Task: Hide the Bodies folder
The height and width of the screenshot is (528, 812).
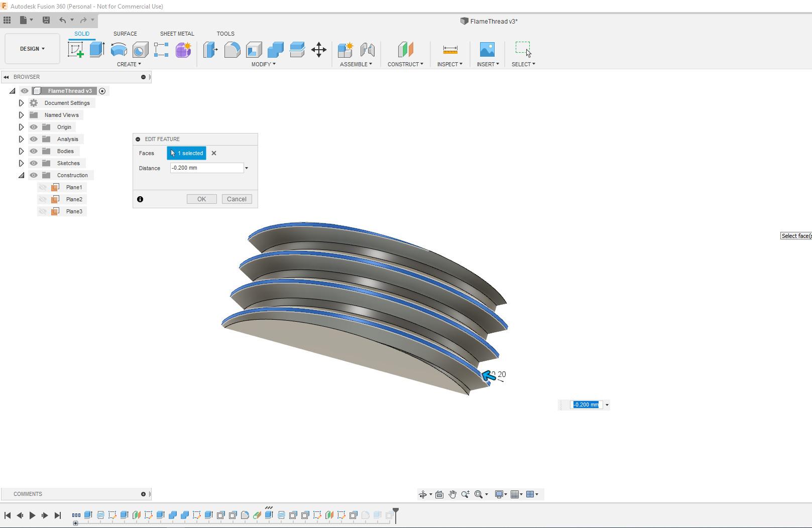Action: pos(34,151)
